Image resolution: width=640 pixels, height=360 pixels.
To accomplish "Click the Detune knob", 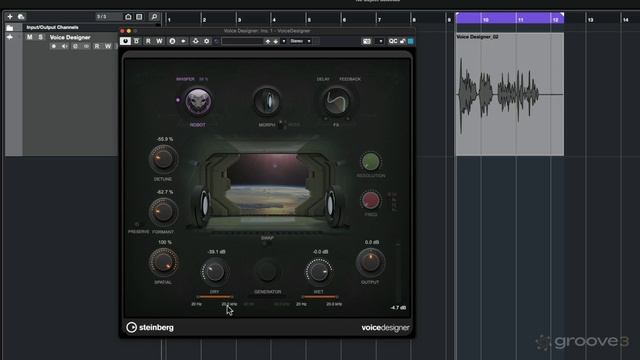I will click(163, 159).
